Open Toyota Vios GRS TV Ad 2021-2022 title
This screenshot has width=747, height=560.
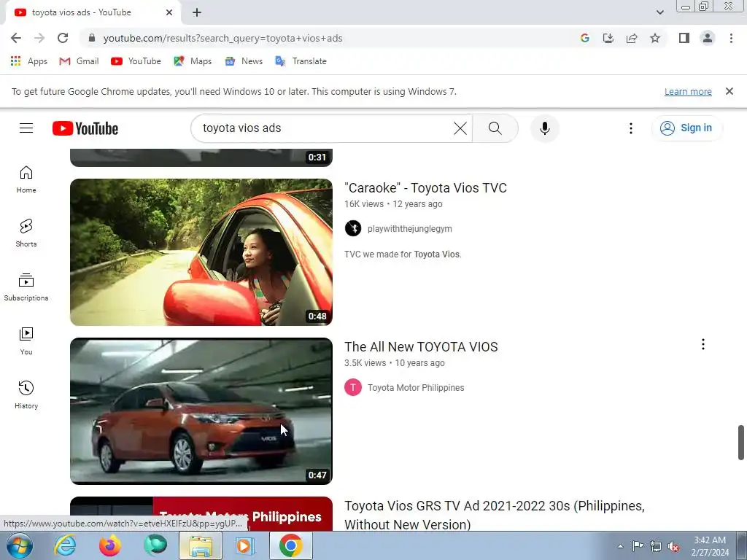(x=495, y=515)
